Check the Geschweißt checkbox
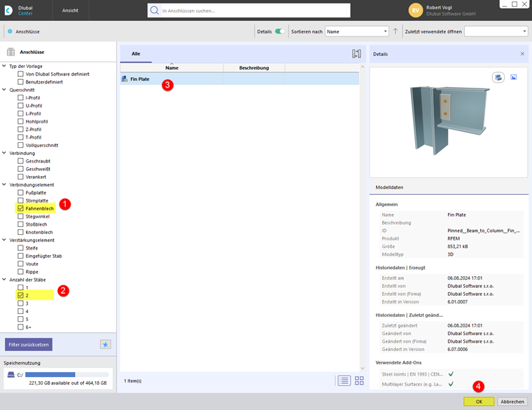Screen dimensions: 532x410 point(20,169)
